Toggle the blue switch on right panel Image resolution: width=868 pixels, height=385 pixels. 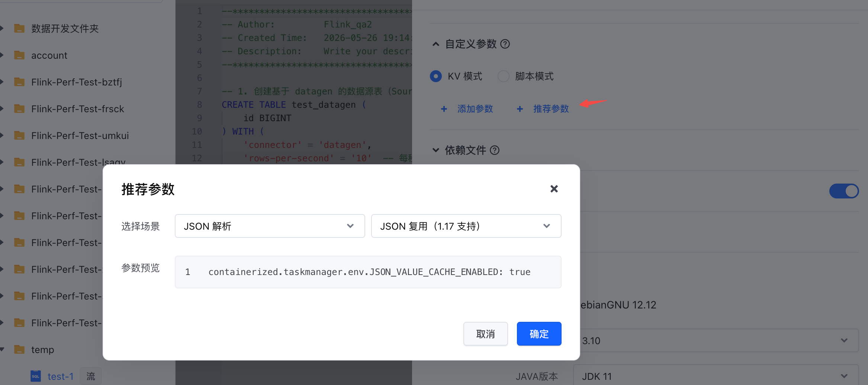[x=844, y=191]
